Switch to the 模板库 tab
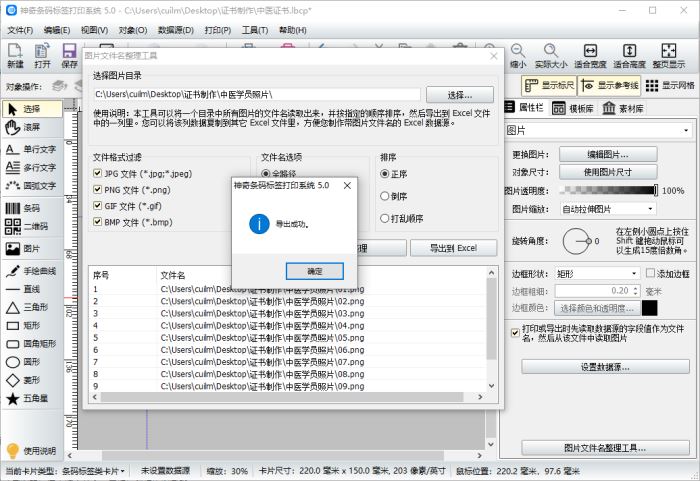Screen dimensions: 700x481 (x=573, y=109)
